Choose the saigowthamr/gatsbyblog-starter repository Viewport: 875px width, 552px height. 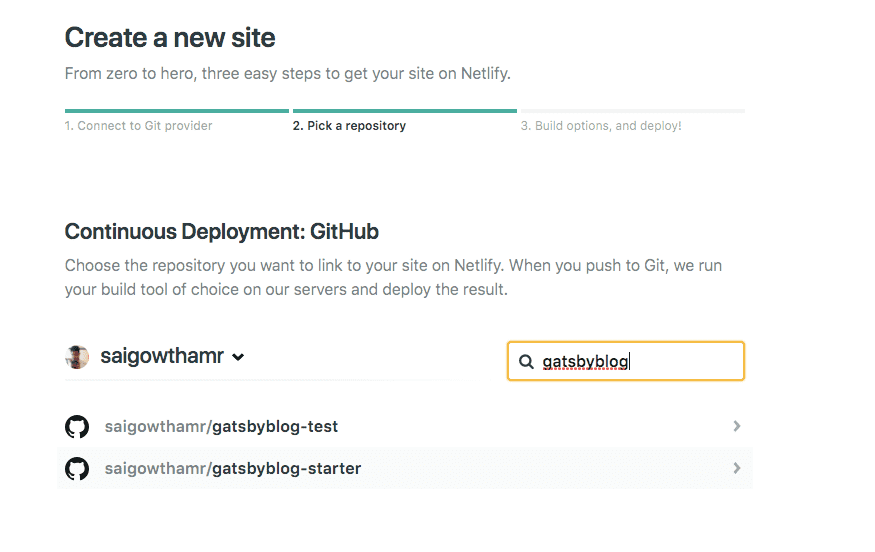point(405,468)
